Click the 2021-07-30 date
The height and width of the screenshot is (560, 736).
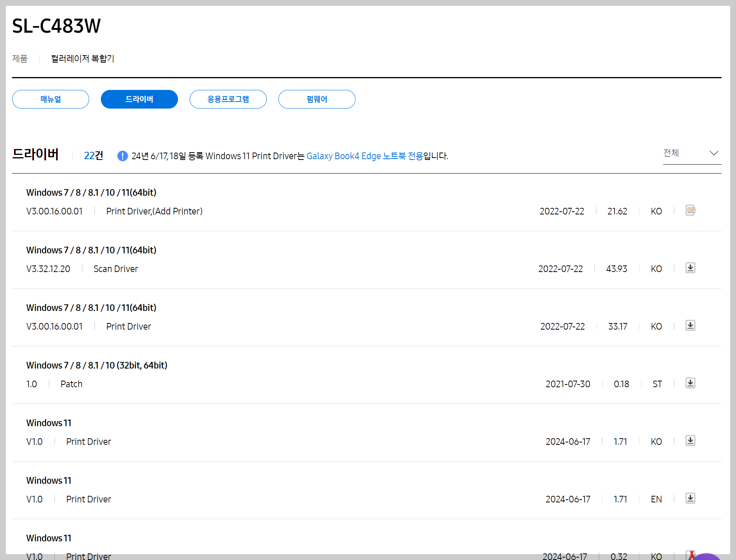coord(568,384)
